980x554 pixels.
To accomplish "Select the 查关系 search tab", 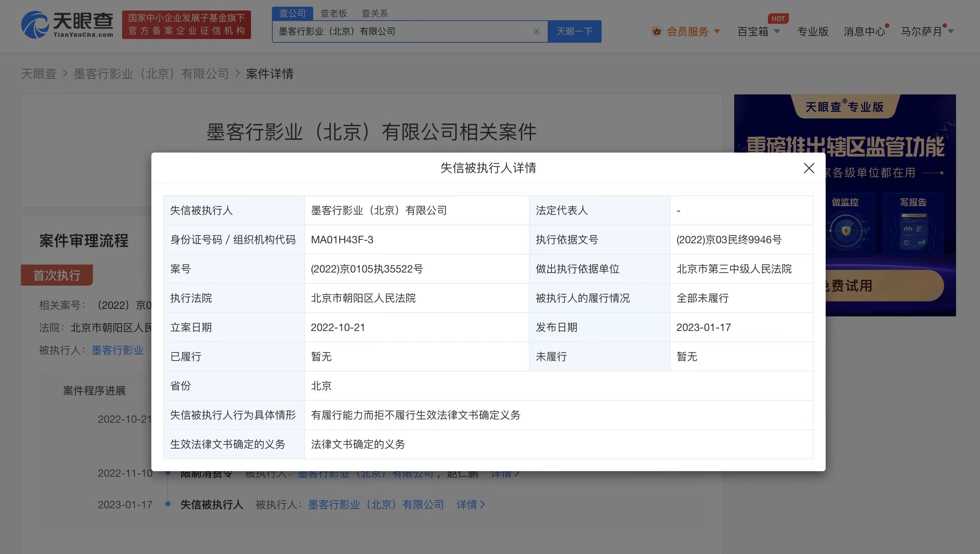I will pos(375,13).
